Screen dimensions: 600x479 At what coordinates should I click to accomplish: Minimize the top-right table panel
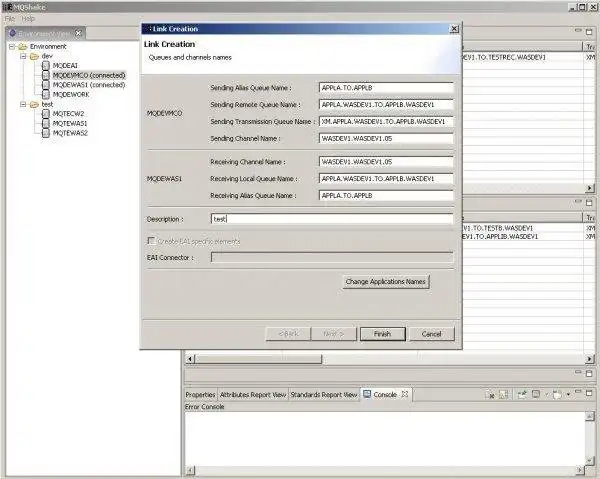tap(578, 29)
